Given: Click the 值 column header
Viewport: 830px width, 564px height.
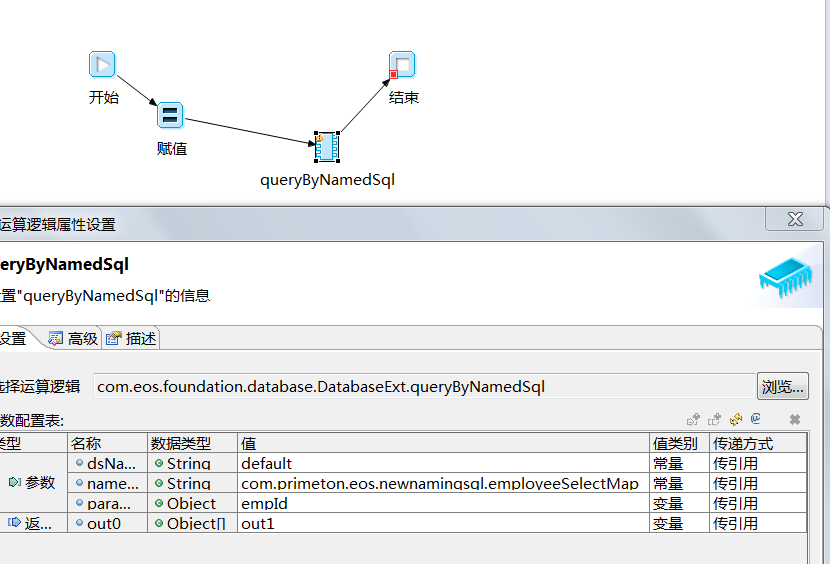Looking at the screenshot, I should (444, 443).
